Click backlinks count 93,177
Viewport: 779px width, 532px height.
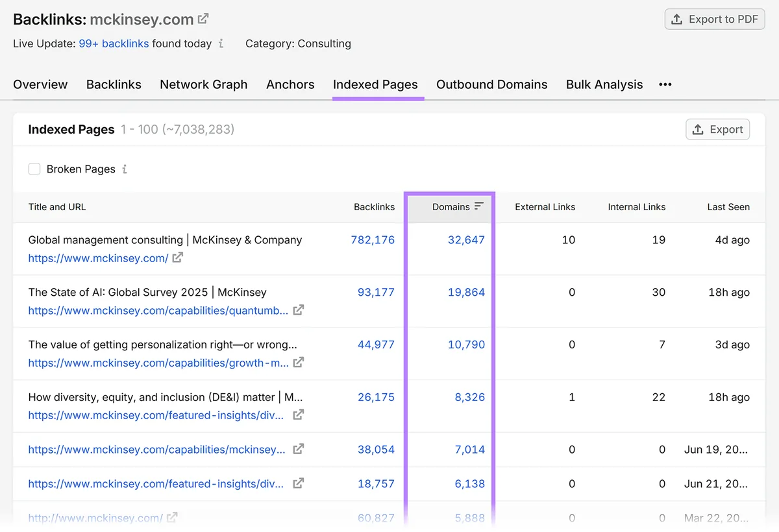pos(376,293)
